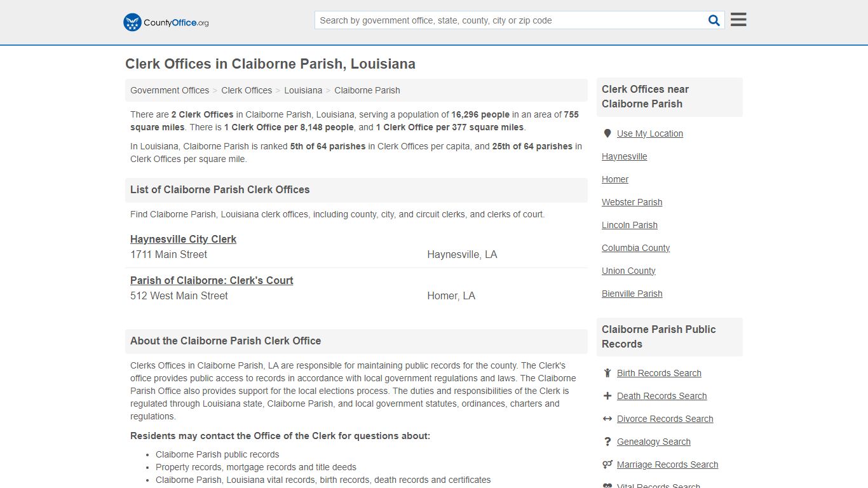Click the magnifying glass search icon

click(714, 20)
